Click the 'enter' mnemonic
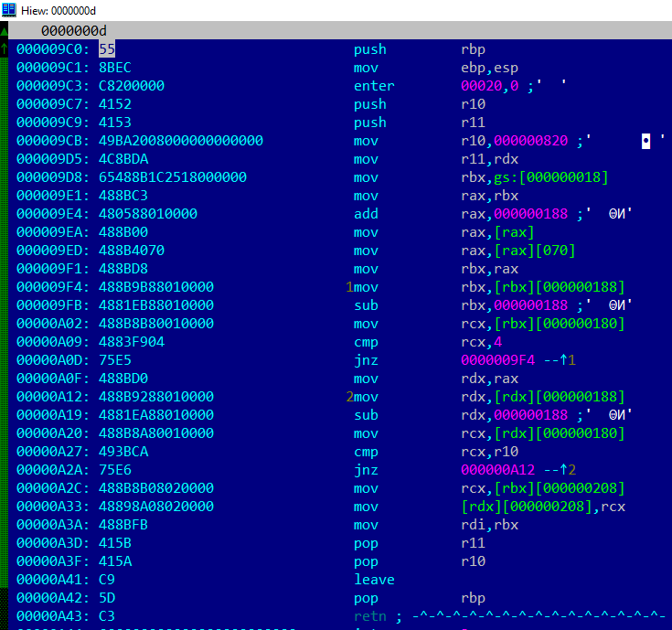The image size is (672, 630). click(374, 86)
